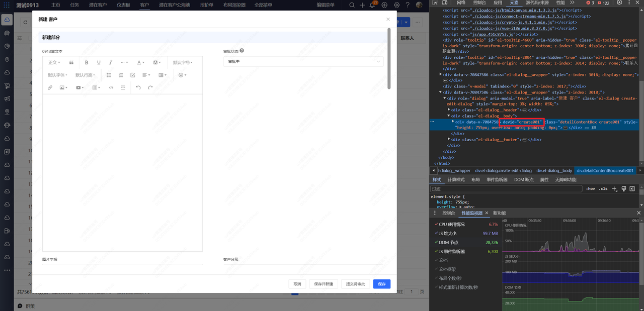Insert a hyperlink via link icon
Screen dimensions: 644x311
tap(50, 87)
